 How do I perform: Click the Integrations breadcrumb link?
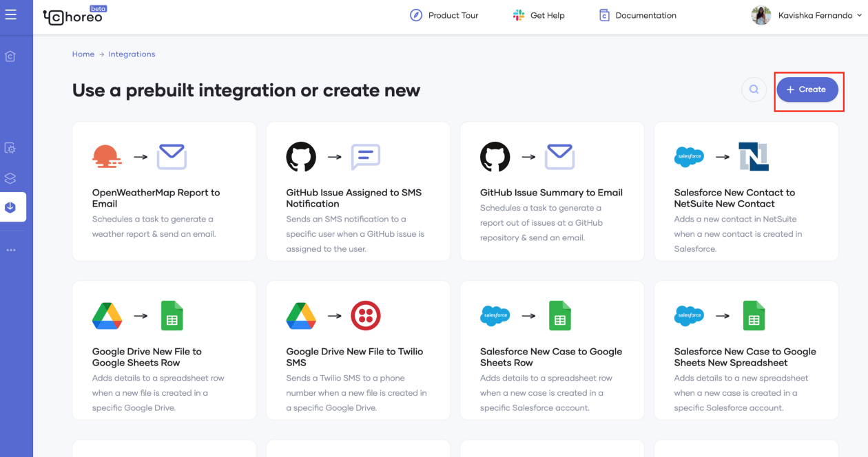coord(132,54)
